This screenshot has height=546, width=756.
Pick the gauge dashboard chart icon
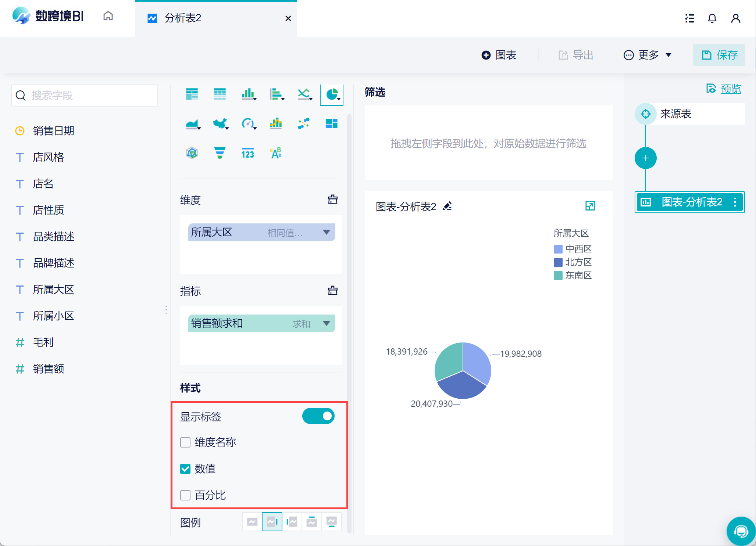pos(248,124)
